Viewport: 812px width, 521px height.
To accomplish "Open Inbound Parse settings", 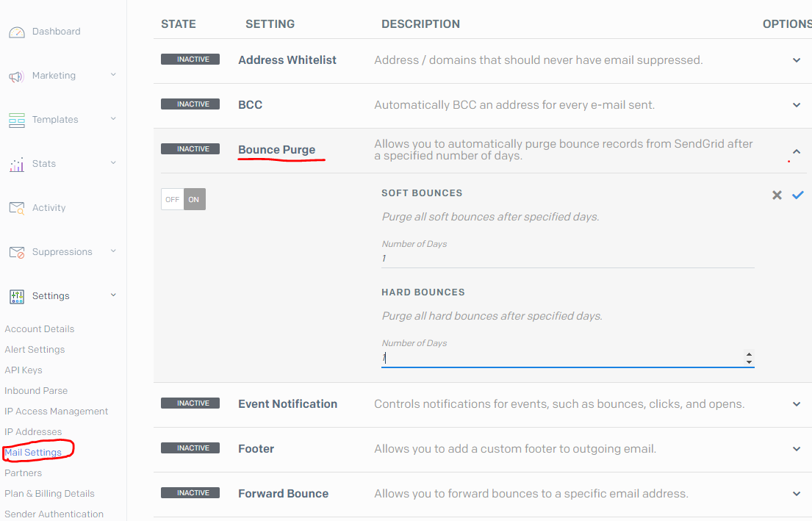I will (x=36, y=390).
